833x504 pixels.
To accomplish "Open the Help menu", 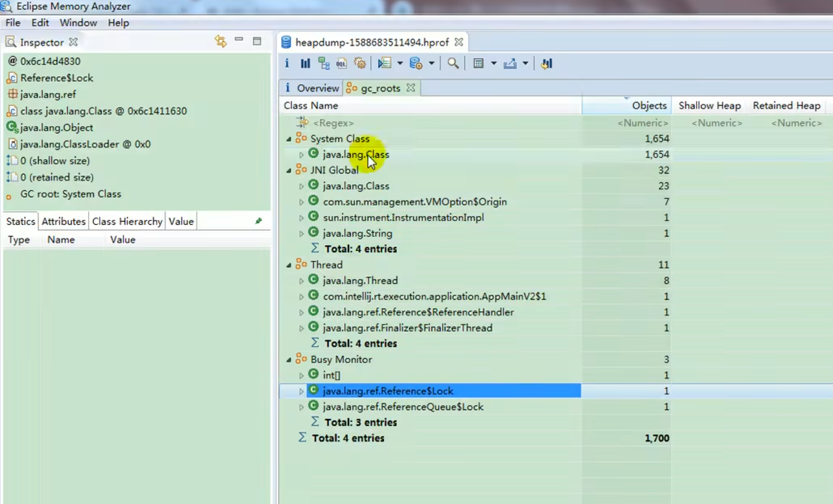I will pos(118,23).
